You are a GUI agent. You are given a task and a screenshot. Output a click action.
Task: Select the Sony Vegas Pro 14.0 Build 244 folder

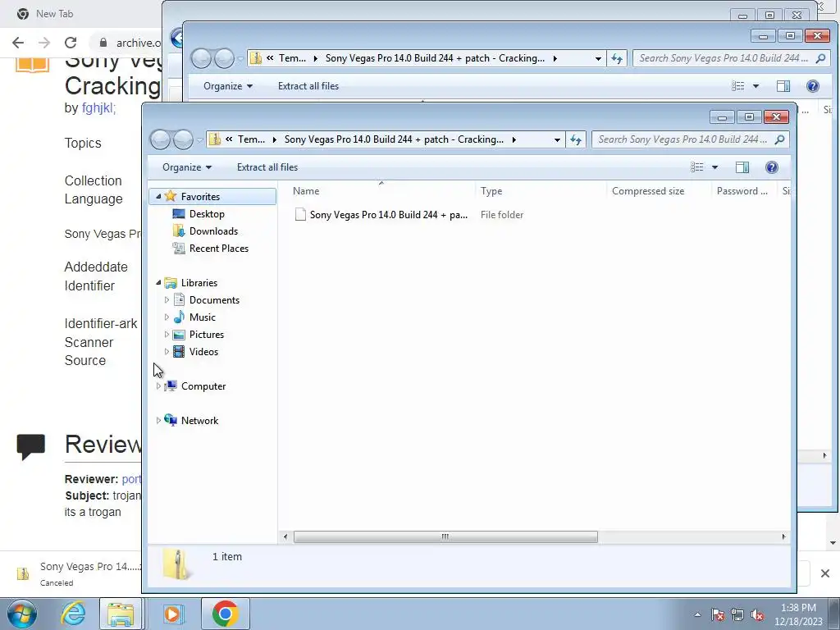coord(381,215)
